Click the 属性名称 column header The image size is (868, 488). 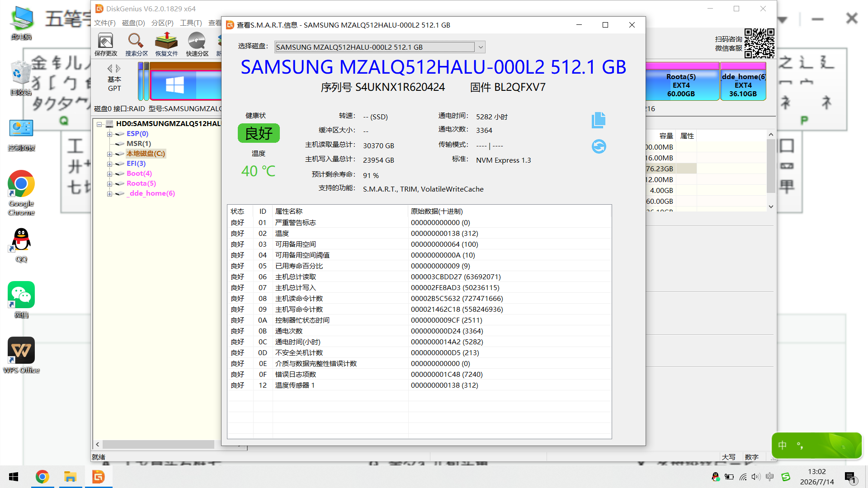click(340, 211)
